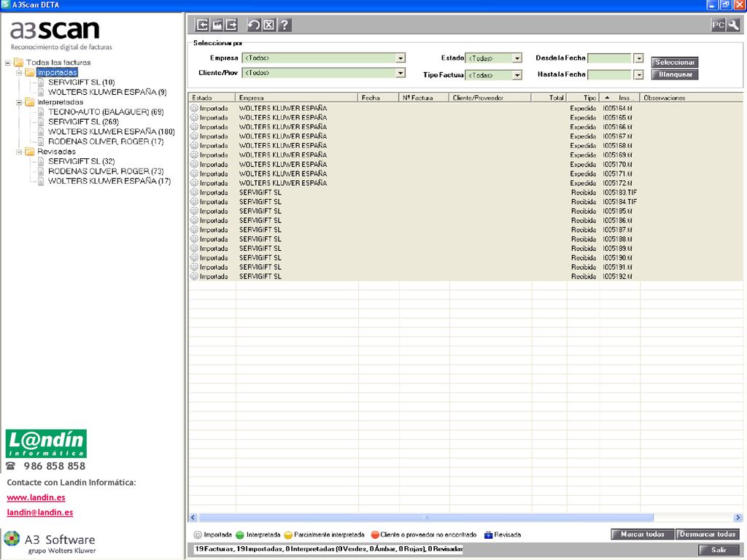Click the file name I005184.TIF in the table
This screenshot has height=560, width=747.
[620, 202]
